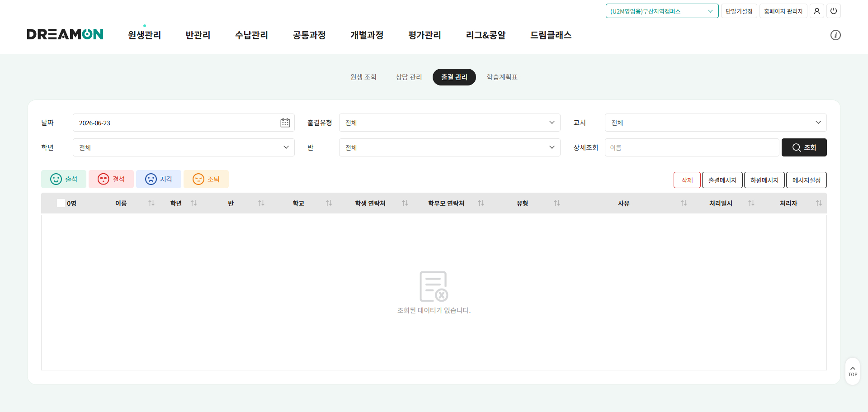Switch to the 상담 관리 tab
The height and width of the screenshot is (412, 868).
coord(409,77)
